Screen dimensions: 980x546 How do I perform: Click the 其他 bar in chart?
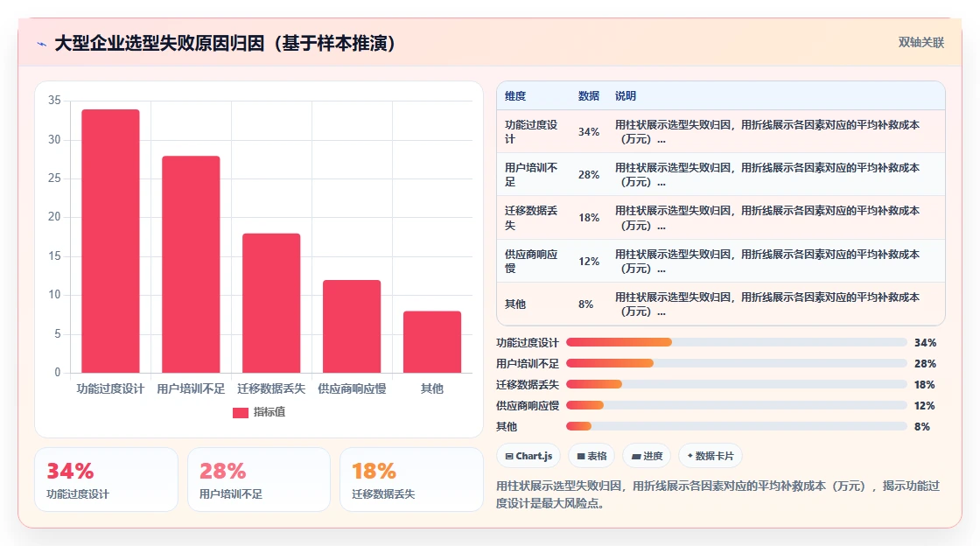[x=432, y=342]
